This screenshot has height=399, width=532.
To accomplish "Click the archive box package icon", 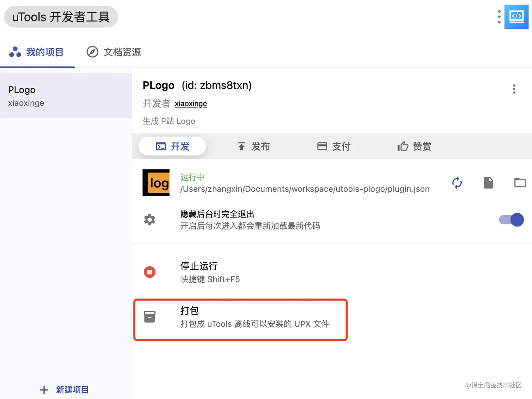I will (x=150, y=317).
